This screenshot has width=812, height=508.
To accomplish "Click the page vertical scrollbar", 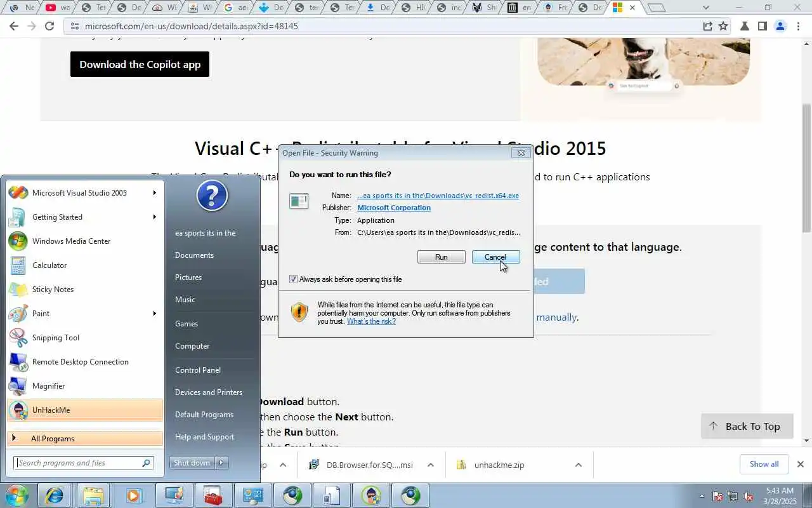I will coord(807,168).
